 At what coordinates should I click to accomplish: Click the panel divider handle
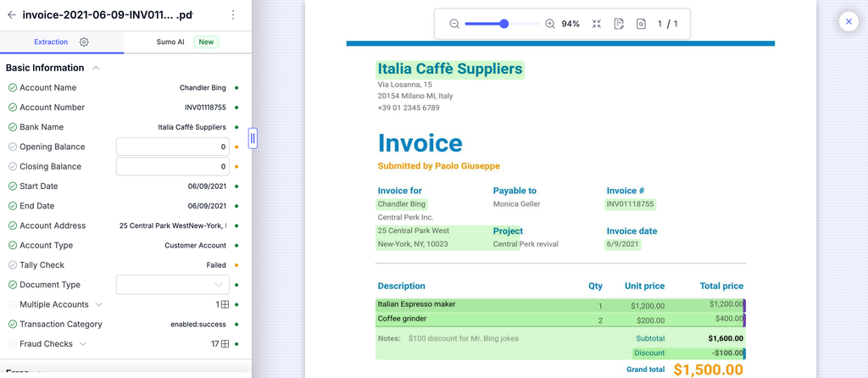253,138
